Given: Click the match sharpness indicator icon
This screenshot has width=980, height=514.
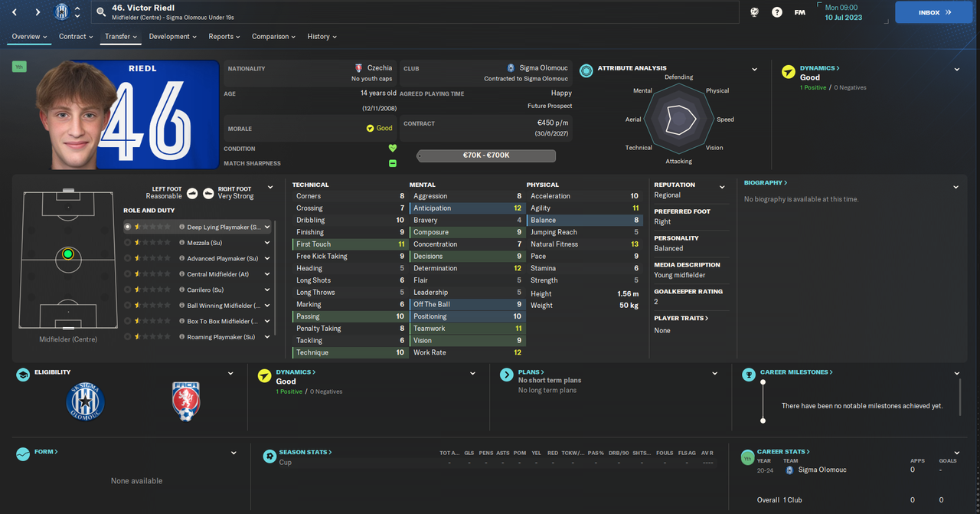Looking at the screenshot, I should pyautogui.click(x=393, y=163).
